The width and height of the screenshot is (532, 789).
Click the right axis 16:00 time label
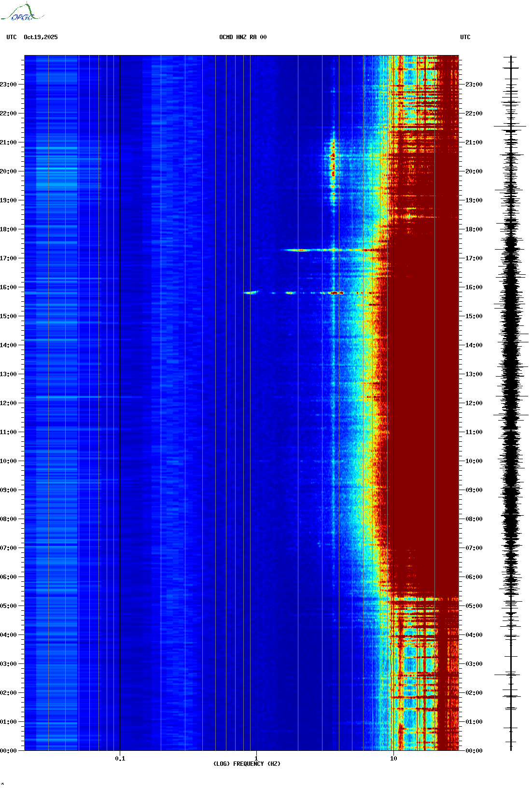pos(474,287)
